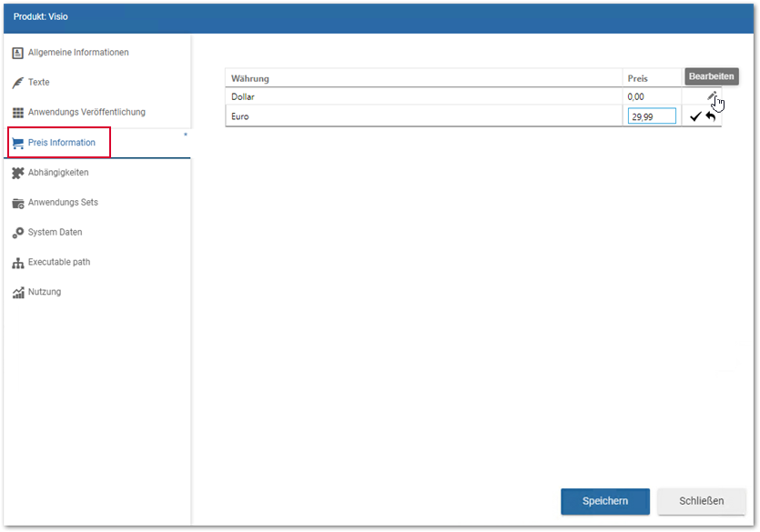
Task: Click the Allgemeine Informationen card icon
Action: (x=17, y=53)
